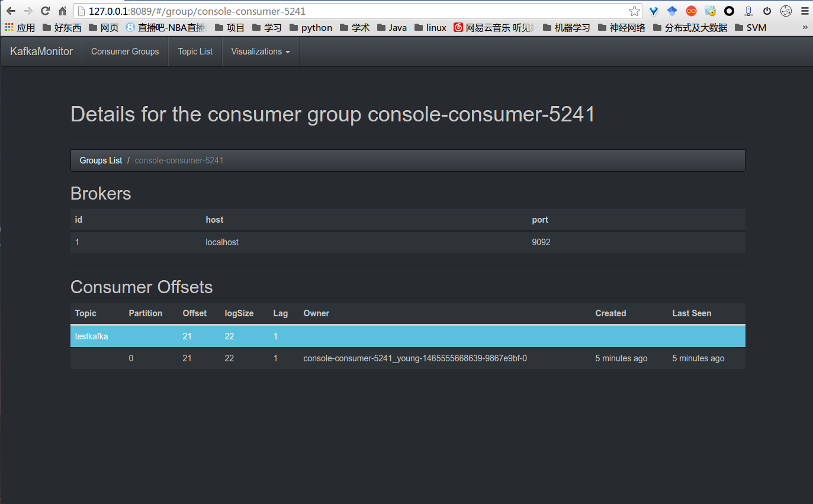Open the Consumer Groups nav tab
This screenshot has width=813, height=504.
(x=125, y=52)
